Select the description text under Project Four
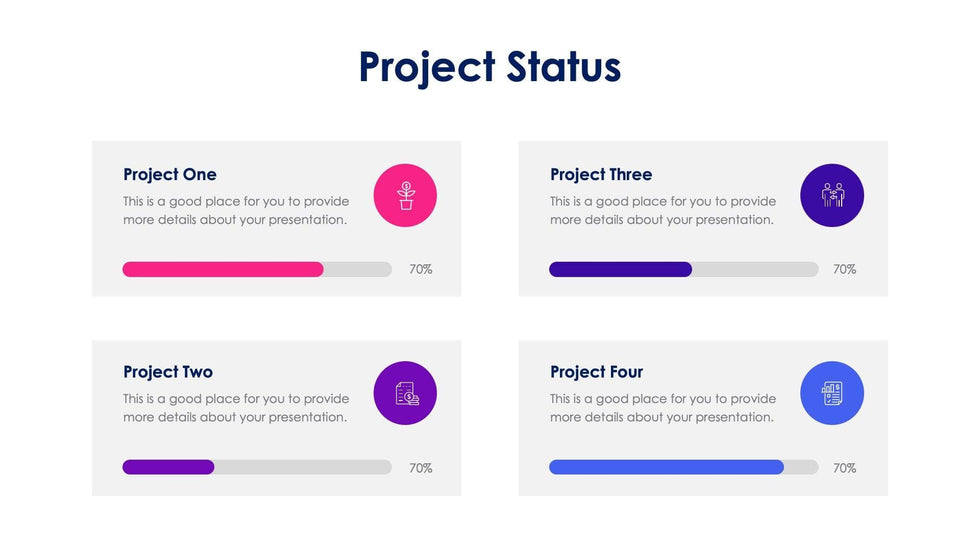 (663, 408)
